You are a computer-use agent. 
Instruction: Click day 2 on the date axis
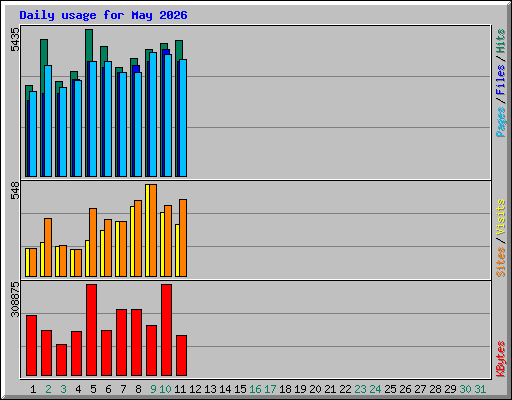(x=48, y=389)
